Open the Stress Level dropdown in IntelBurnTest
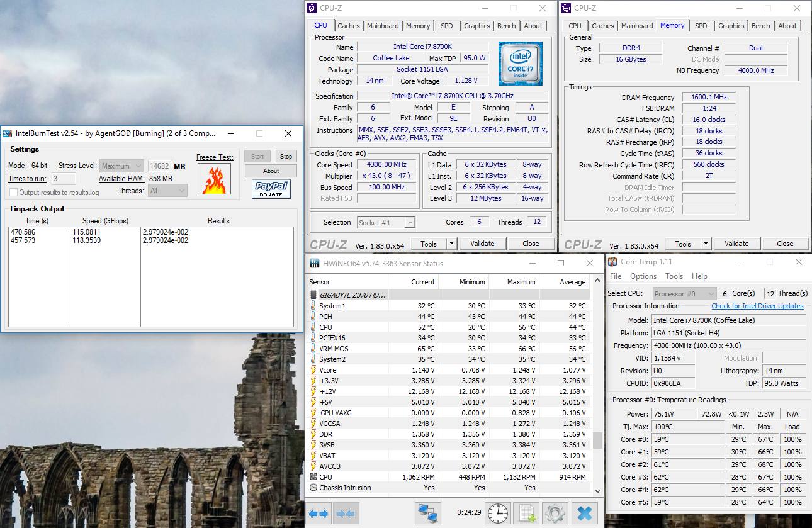Image resolution: width=812 pixels, height=528 pixels. coord(122,166)
